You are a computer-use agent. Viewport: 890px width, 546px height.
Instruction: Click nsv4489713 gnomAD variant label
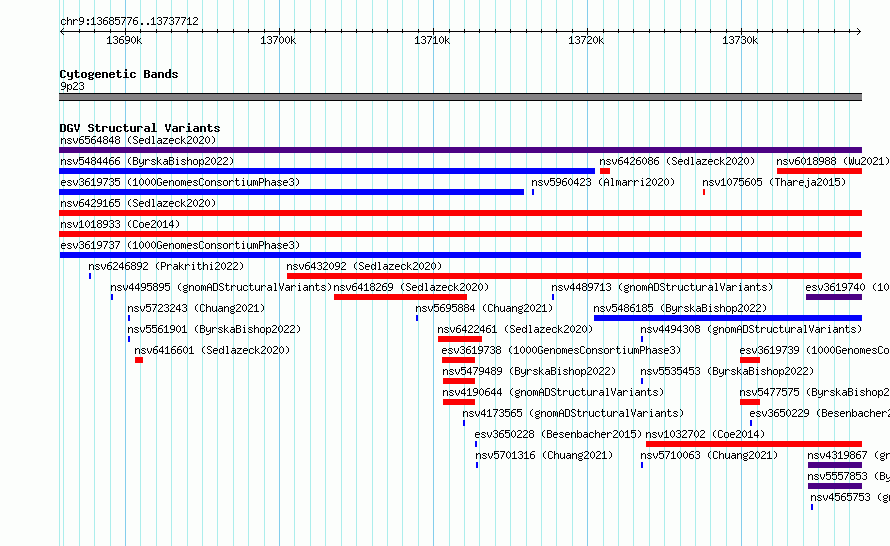tap(662, 287)
